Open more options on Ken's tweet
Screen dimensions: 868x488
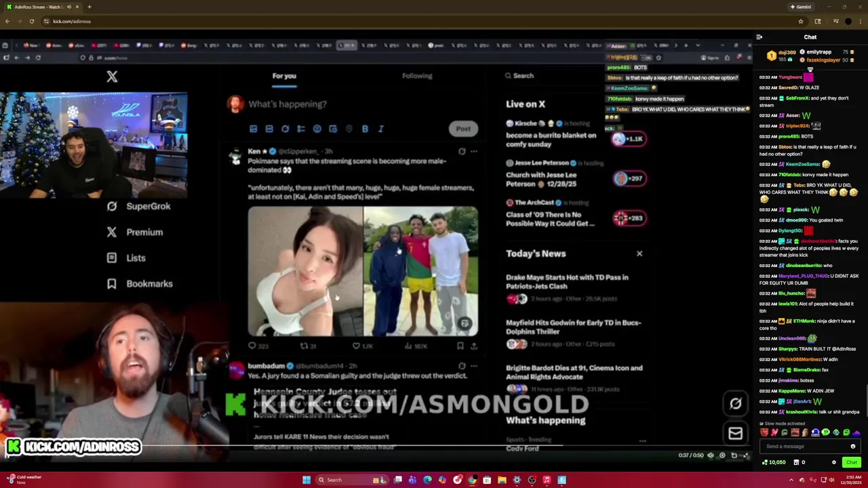[x=473, y=152]
